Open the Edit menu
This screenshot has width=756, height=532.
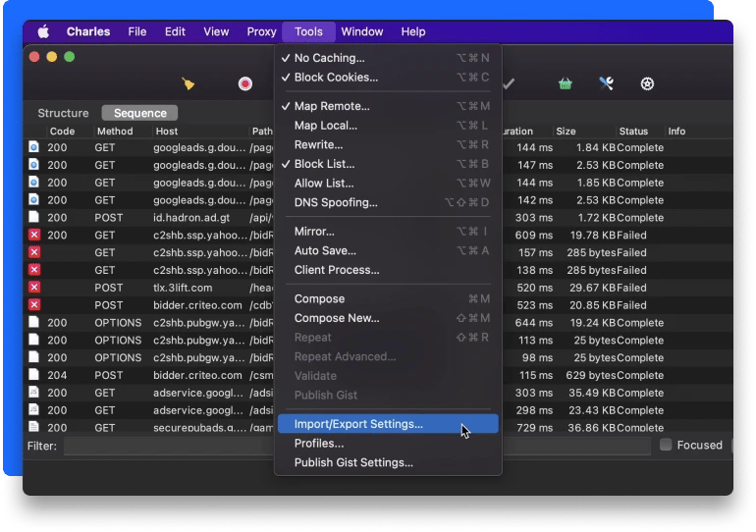[175, 31]
